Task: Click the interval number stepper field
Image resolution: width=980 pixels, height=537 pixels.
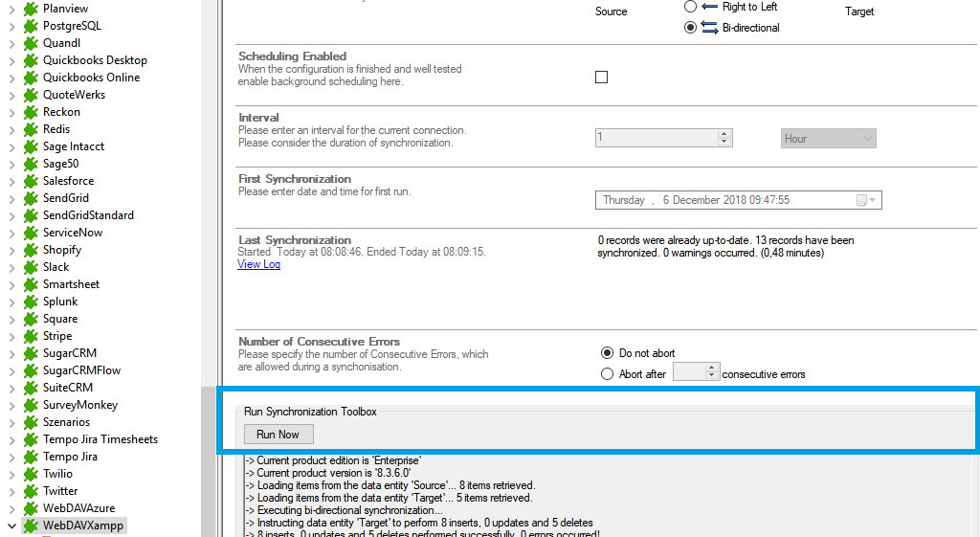Action: (656, 138)
